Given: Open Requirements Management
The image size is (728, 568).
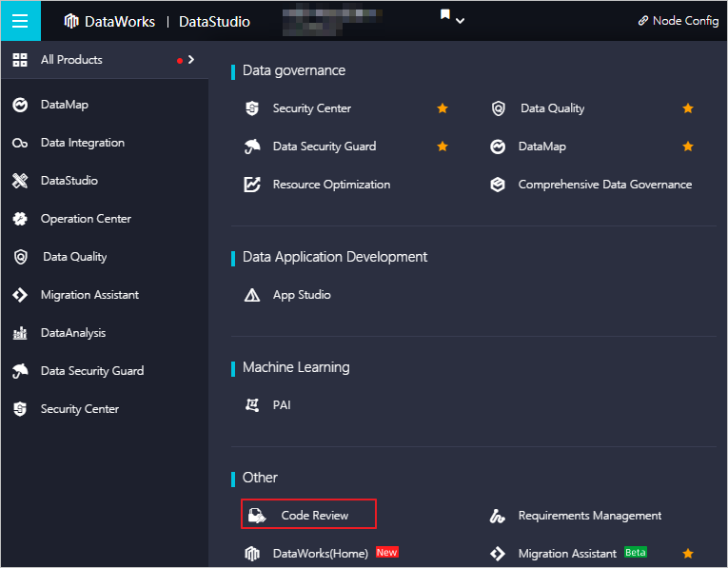Looking at the screenshot, I should pyautogui.click(x=590, y=515).
